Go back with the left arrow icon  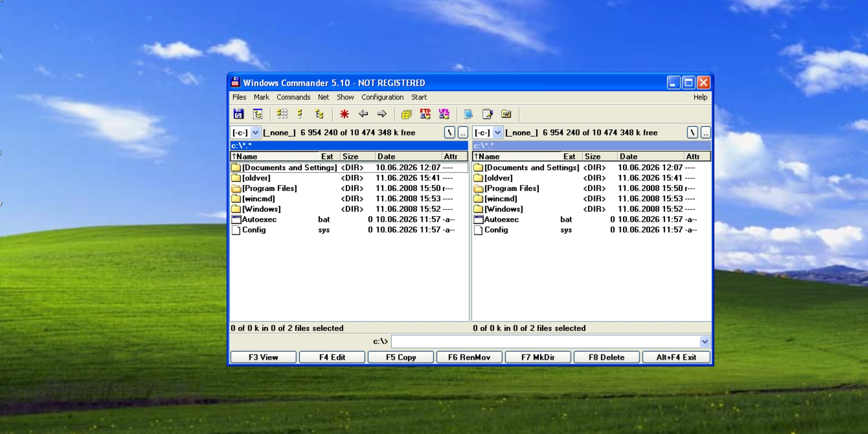pyautogui.click(x=363, y=114)
